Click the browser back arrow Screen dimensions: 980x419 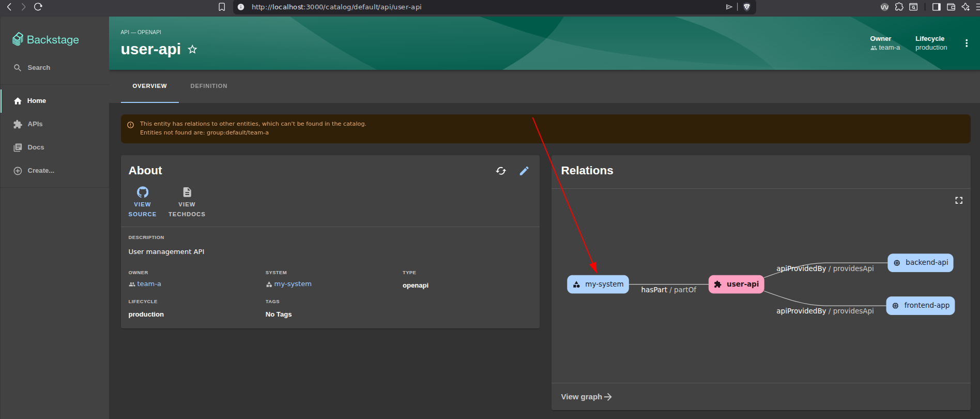(9, 7)
